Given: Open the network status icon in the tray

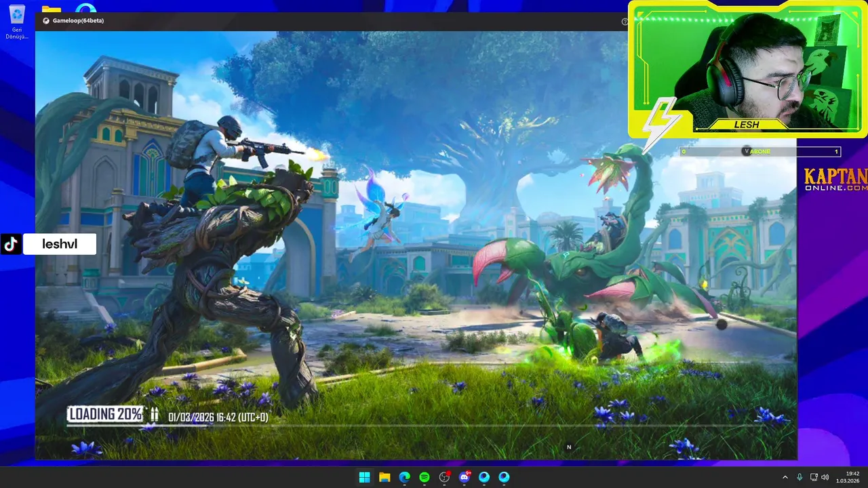Looking at the screenshot, I should tap(814, 477).
